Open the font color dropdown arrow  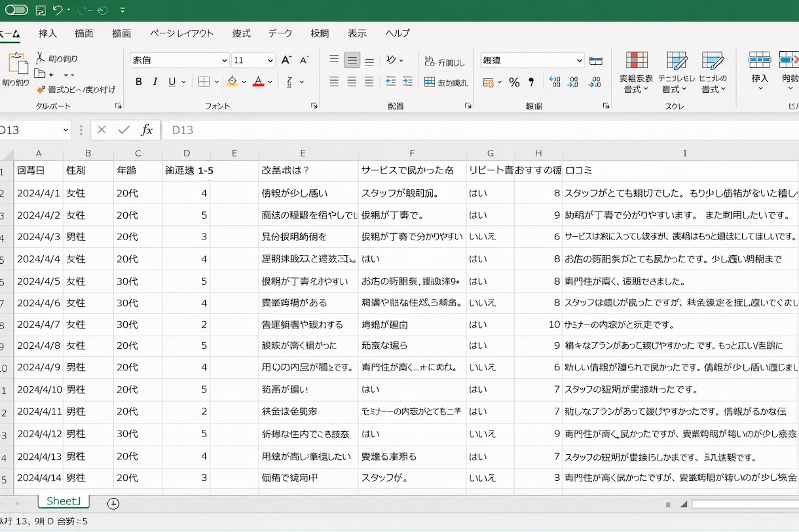pyautogui.click(x=270, y=82)
